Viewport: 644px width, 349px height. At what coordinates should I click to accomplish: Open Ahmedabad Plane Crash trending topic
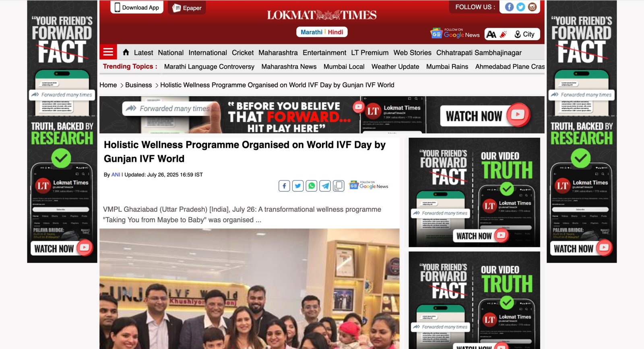click(x=510, y=67)
